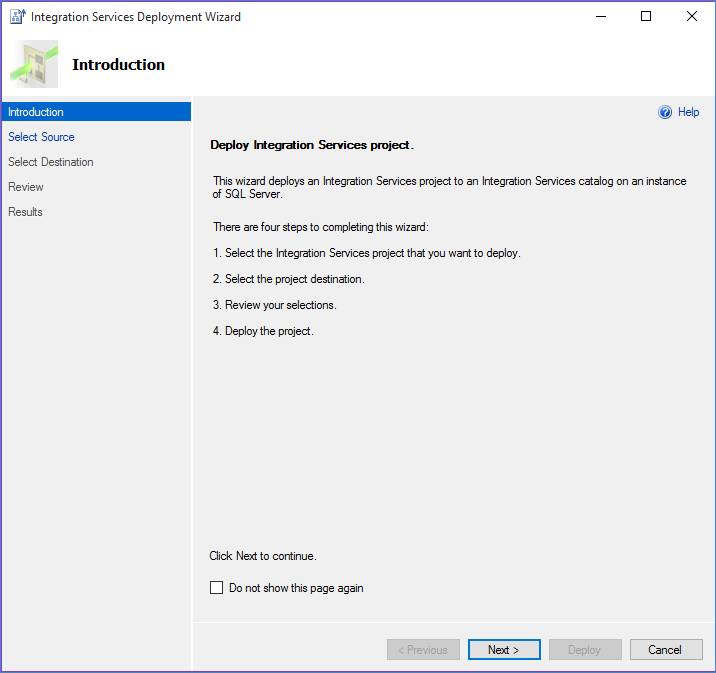Click step '4. Deploy the project.'
The height and width of the screenshot is (673, 716).
263,331
